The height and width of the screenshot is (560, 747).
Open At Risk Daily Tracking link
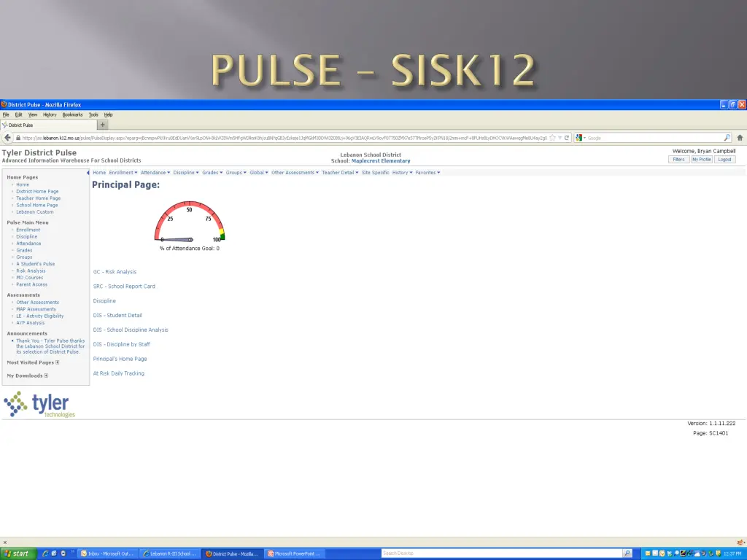[119, 373]
